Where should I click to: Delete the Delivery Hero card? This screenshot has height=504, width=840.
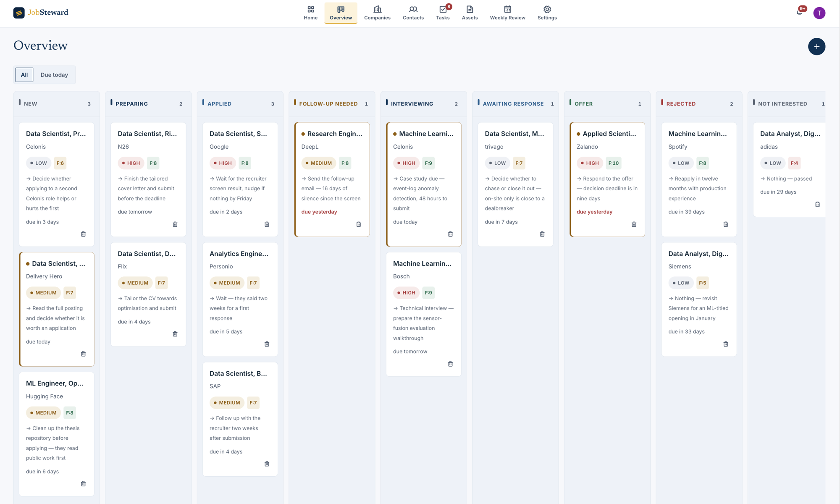click(83, 354)
